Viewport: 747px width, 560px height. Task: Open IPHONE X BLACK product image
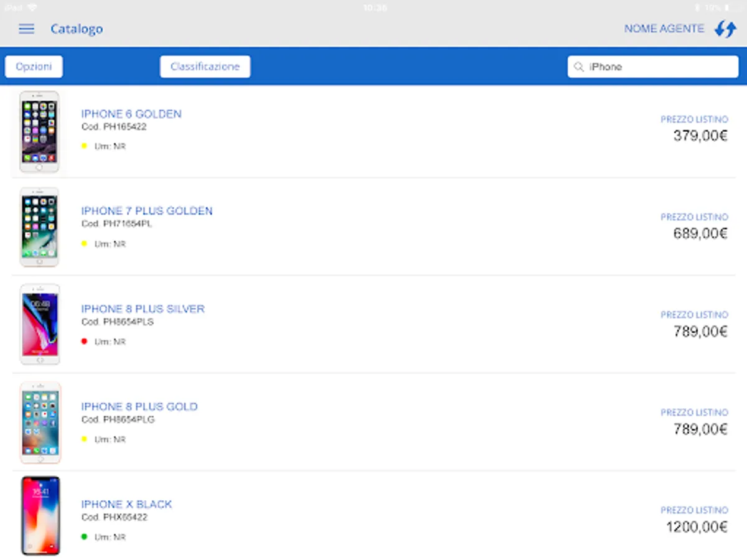[40, 516]
